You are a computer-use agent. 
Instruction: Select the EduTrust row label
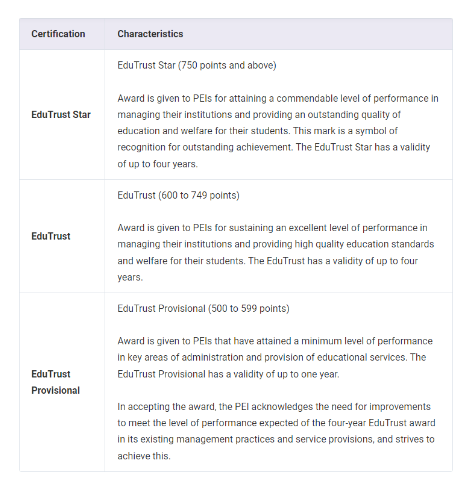click(51, 236)
